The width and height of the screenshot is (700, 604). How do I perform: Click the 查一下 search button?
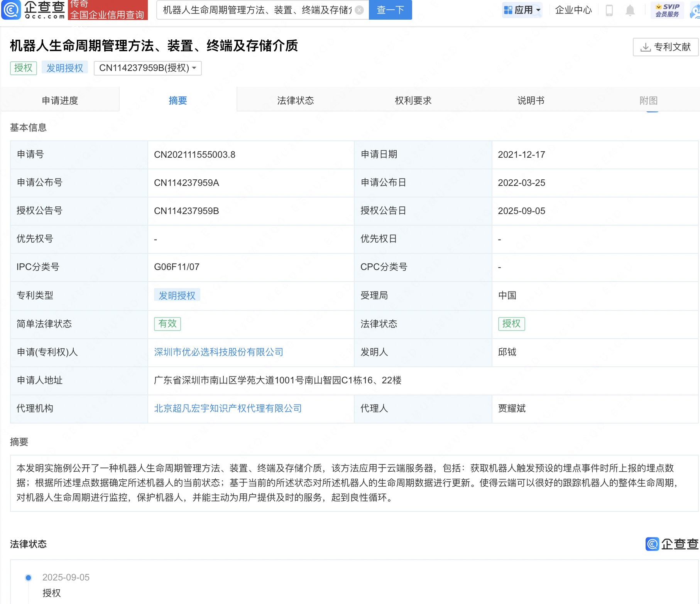[x=390, y=10]
